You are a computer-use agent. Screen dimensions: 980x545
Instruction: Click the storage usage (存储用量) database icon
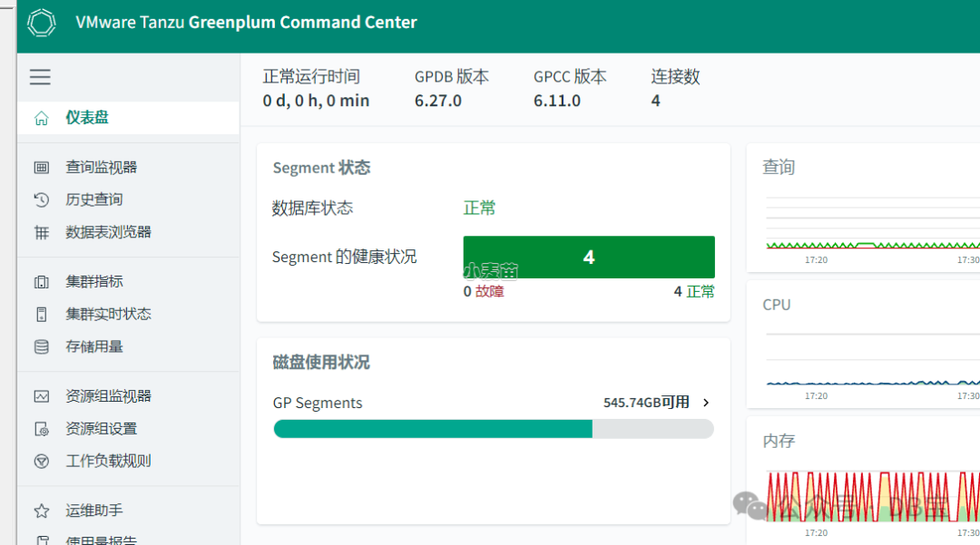click(41, 346)
